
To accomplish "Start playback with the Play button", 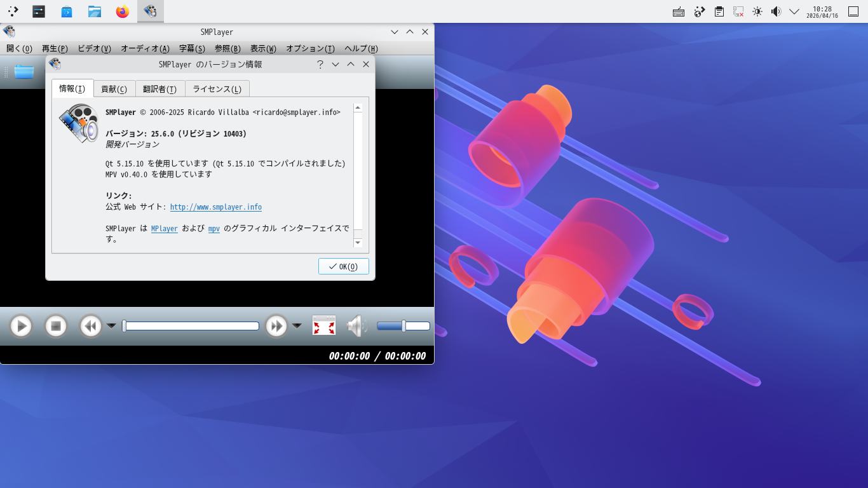I will [21, 326].
